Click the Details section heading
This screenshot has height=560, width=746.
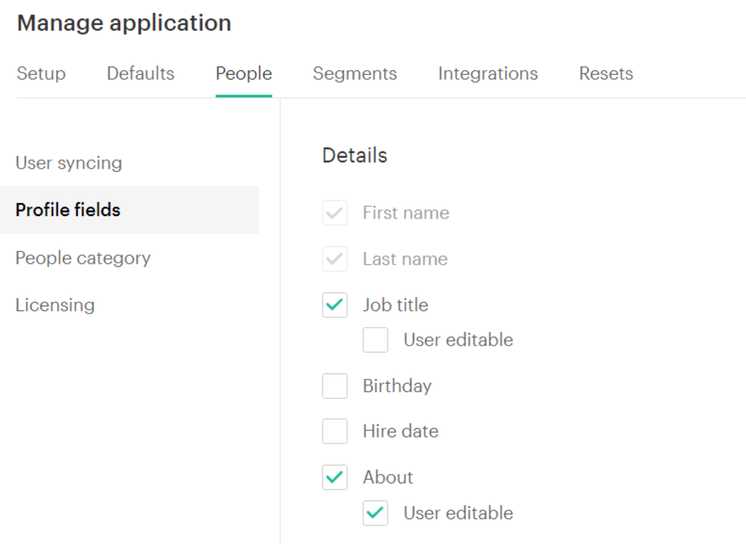[x=355, y=155]
